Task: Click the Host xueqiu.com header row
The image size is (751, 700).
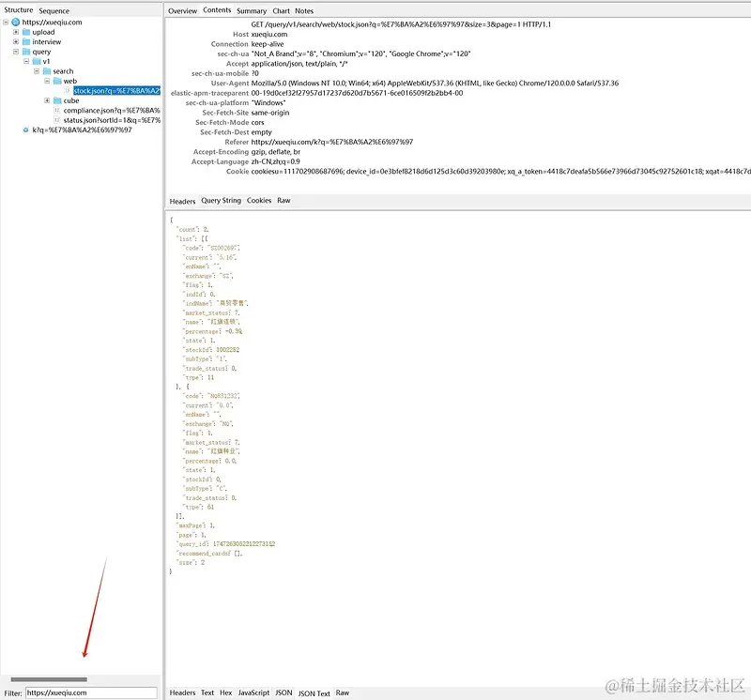Action: [x=260, y=35]
